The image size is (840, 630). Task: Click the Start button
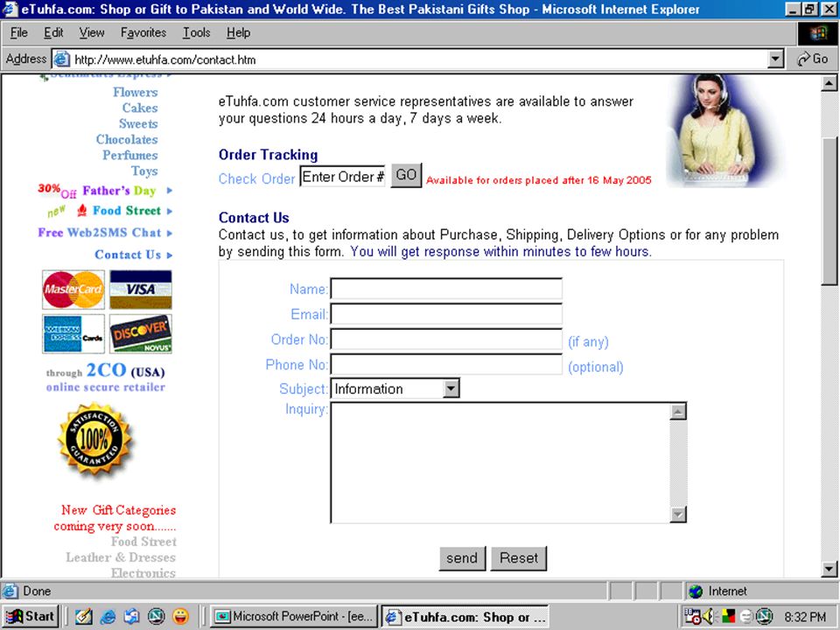[30, 617]
